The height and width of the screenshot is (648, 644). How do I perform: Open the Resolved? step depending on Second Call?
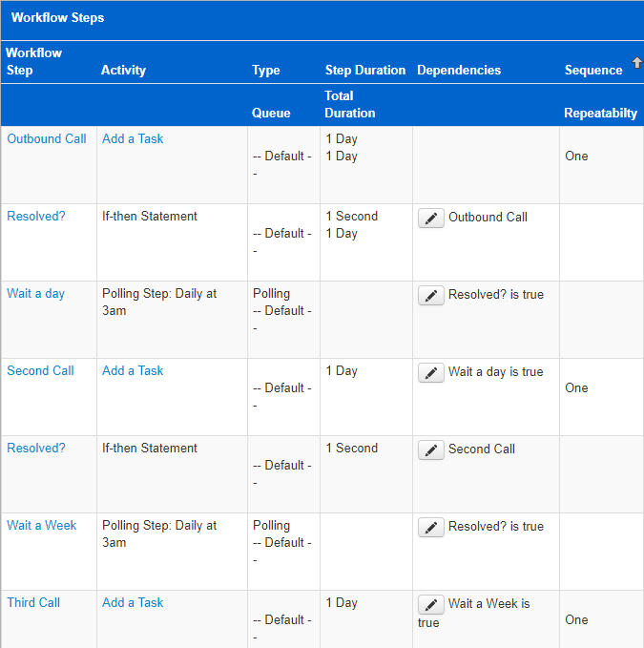point(36,448)
